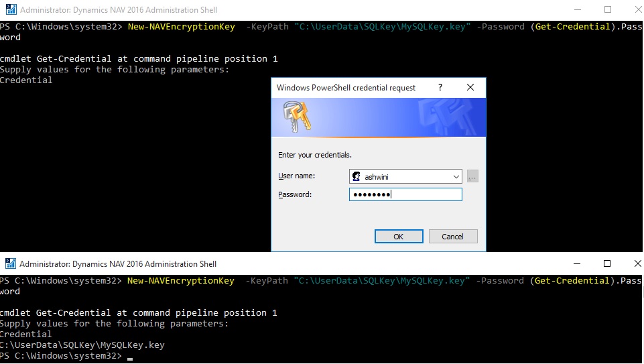Click the keys icon in the dialog banner
Viewport: 644px width, 364px height.
pos(297,117)
